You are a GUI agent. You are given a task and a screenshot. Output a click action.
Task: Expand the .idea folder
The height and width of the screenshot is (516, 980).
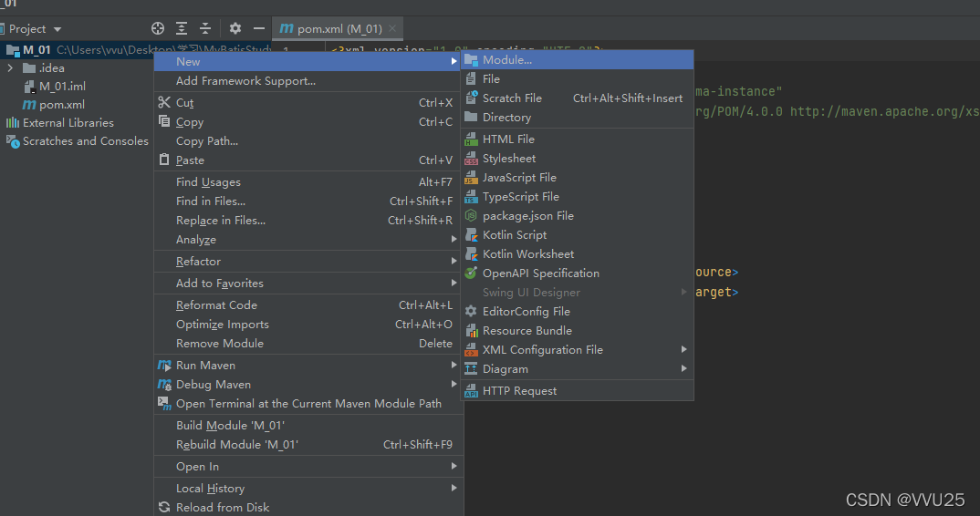10,67
